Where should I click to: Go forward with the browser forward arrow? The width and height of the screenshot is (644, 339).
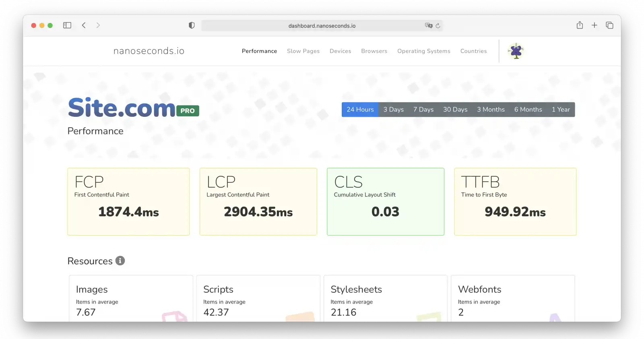coord(98,25)
